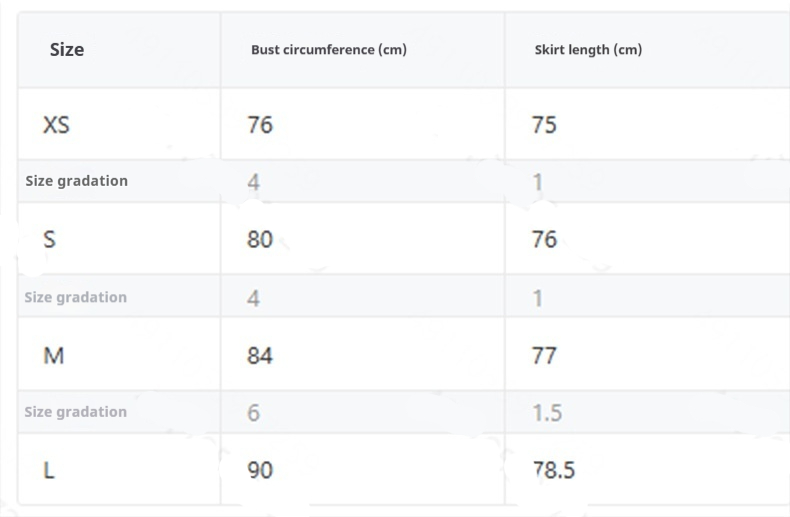
Task: Select the skirt gradation value 1.5
Action: [x=547, y=412]
